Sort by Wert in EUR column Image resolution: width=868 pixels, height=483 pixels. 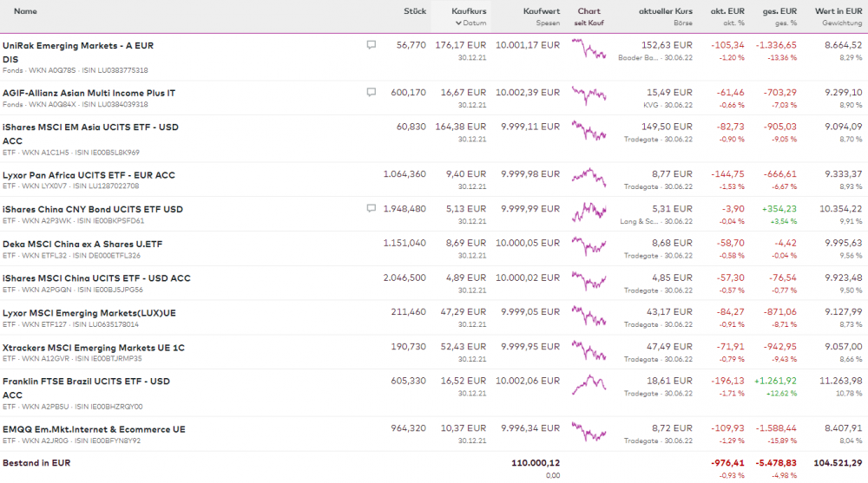[x=838, y=11]
